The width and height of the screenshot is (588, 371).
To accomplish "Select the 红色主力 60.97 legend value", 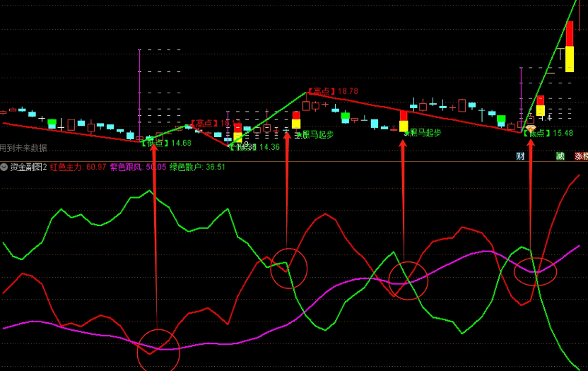I will 78,167.
